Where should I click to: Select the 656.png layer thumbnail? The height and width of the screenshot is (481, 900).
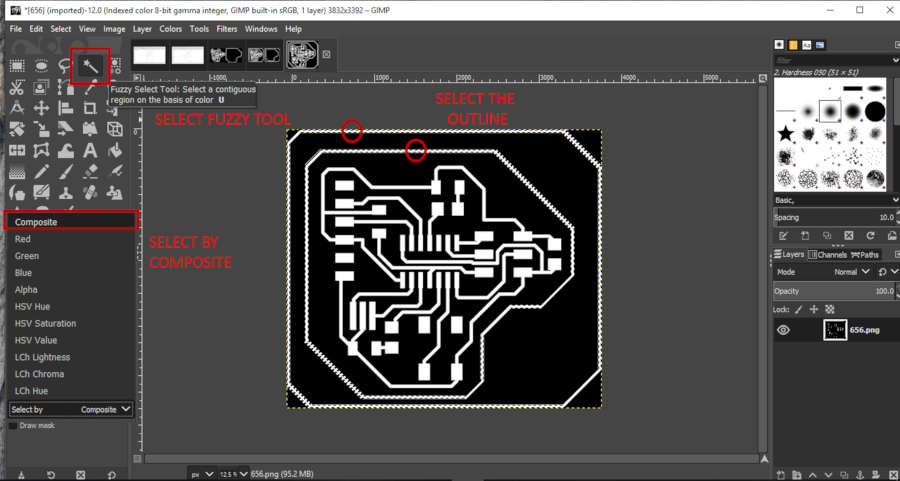point(835,330)
